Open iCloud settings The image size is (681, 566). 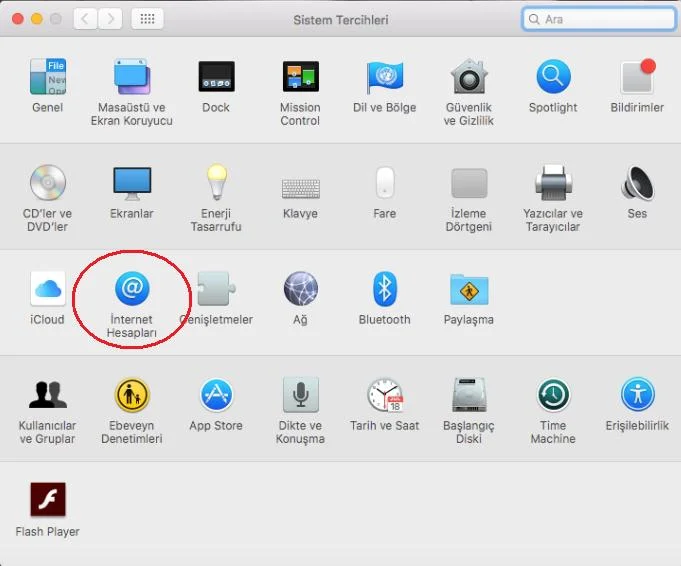pos(47,289)
